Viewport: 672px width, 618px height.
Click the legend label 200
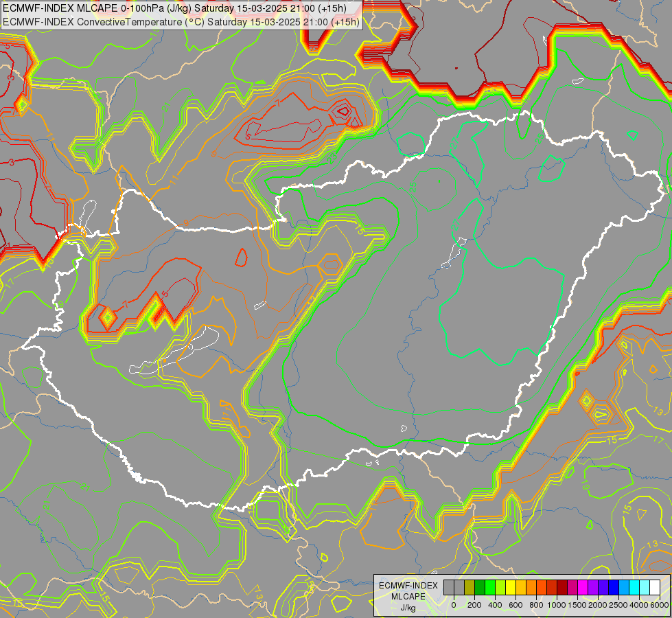474,605
